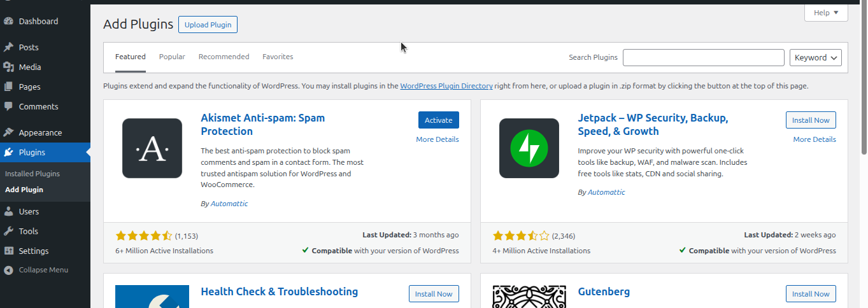Click the Comments speech bubble icon

point(8,106)
